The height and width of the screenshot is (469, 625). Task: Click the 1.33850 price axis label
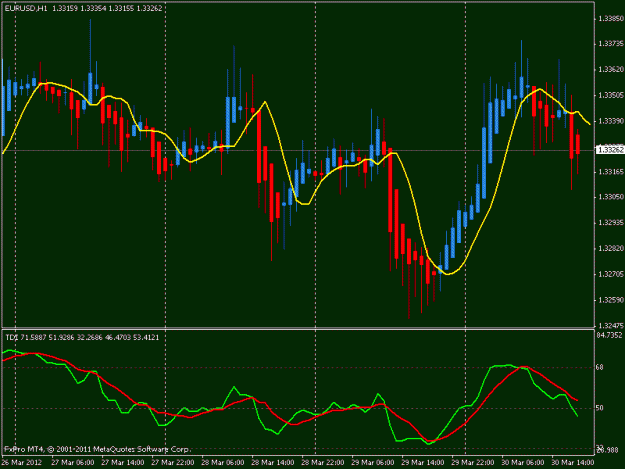coord(611,18)
